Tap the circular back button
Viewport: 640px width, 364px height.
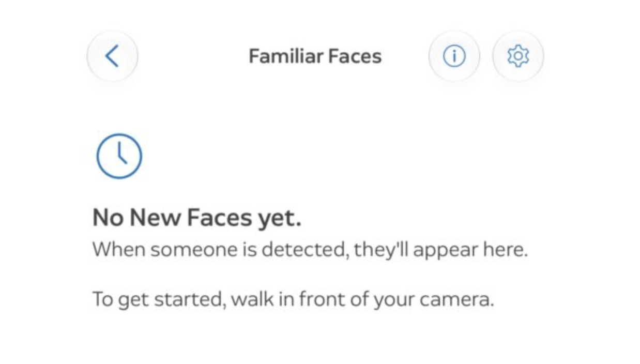pos(112,56)
